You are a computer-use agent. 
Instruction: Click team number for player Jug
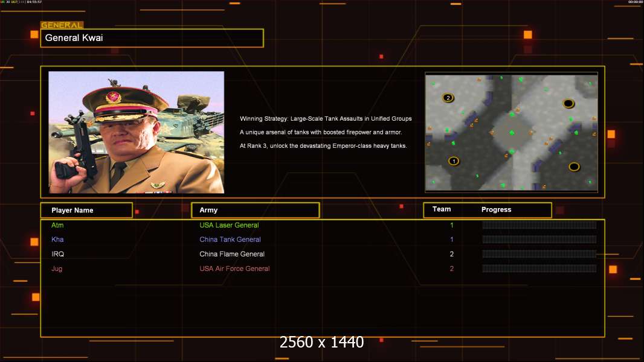point(452,268)
